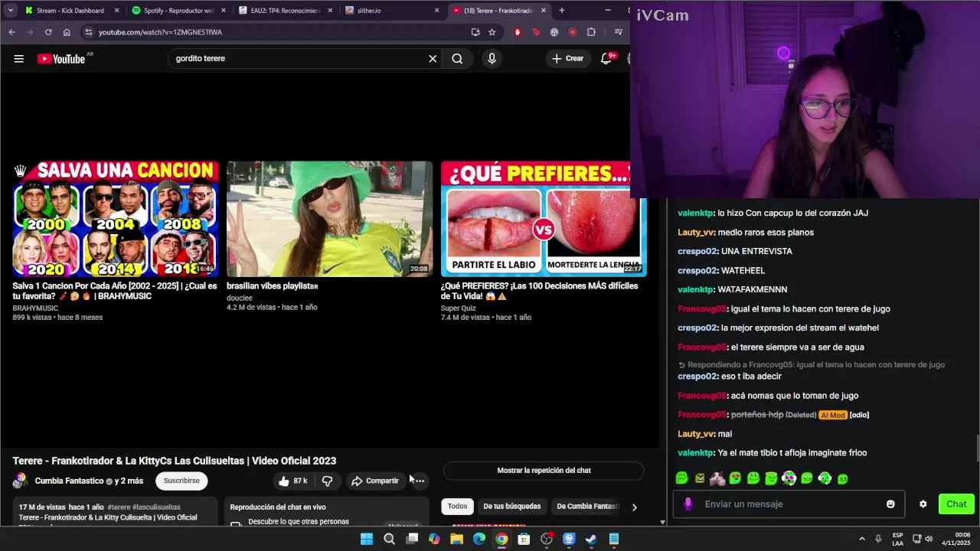Type in the 'Enviar un mensaje' chat field

[x=789, y=504]
